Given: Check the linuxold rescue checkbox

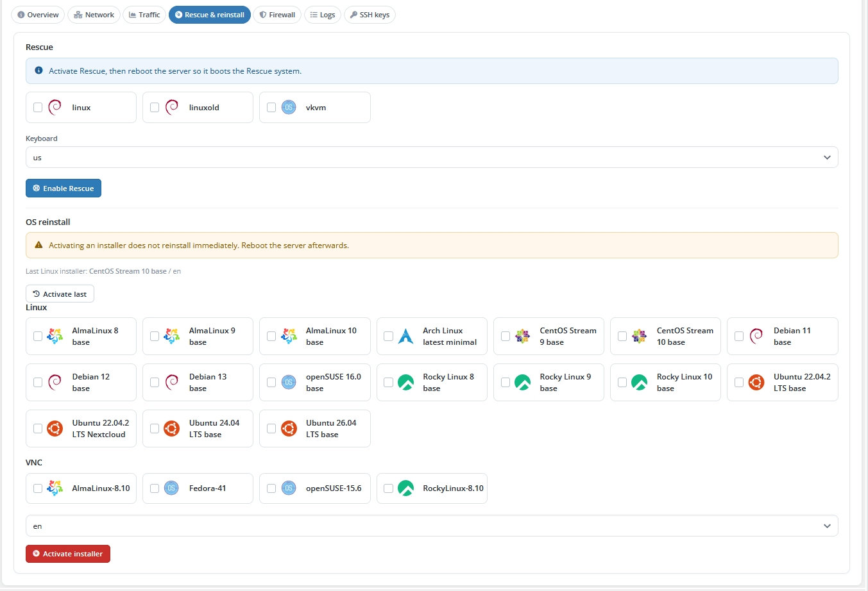Looking at the screenshot, I should click(155, 108).
